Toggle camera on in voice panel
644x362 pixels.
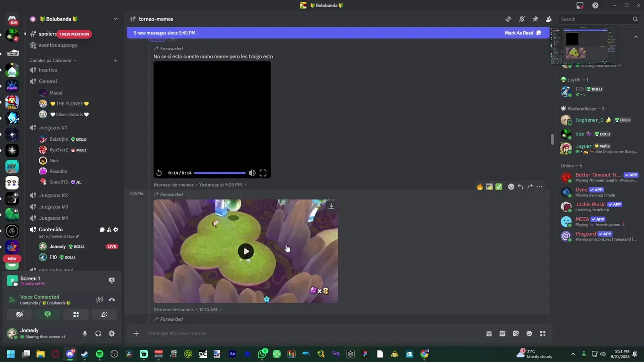(x=20, y=314)
